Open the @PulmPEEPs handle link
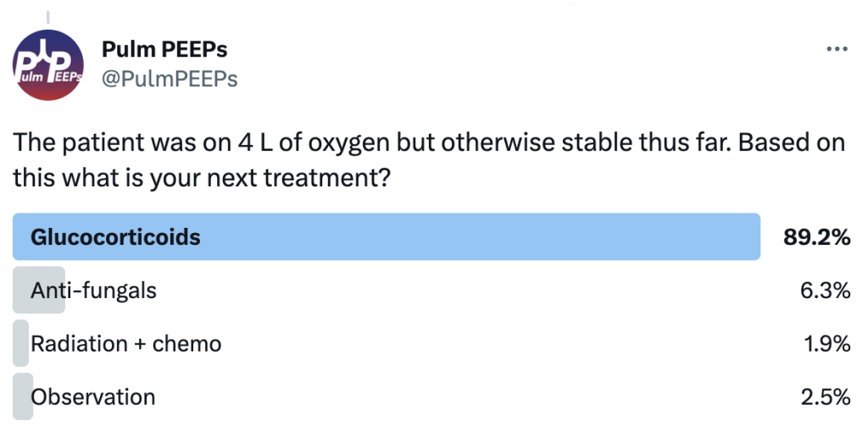The height and width of the screenshot is (432, 868). pyautogui.click(x=170, y=79)
